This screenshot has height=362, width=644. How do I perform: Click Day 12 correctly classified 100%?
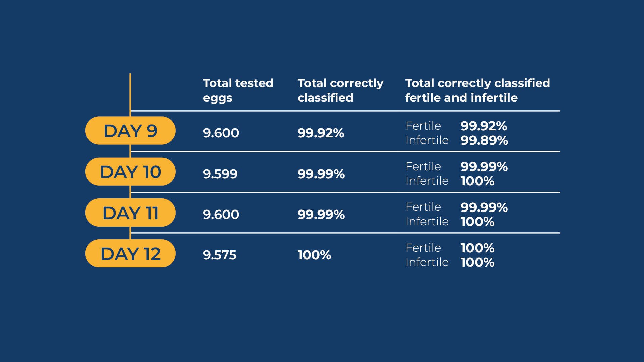coord(314,255)
